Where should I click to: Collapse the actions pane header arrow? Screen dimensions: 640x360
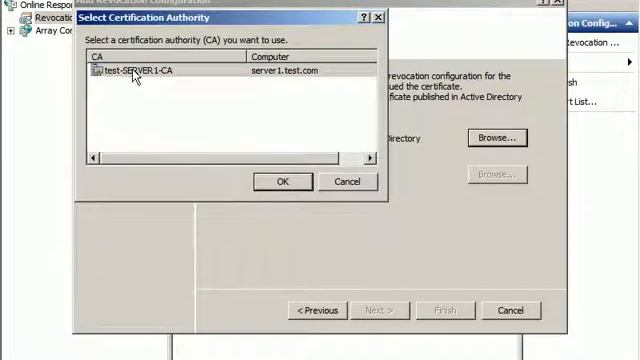click(629, 23)
